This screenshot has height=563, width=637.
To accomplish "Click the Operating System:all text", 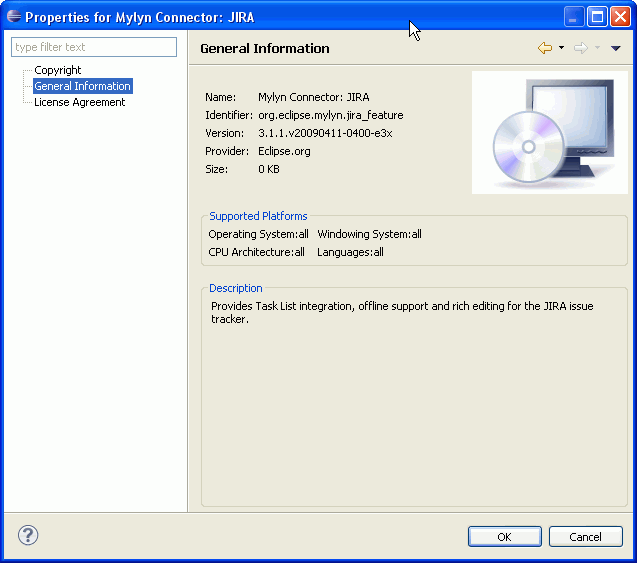I will click(258, 234).
